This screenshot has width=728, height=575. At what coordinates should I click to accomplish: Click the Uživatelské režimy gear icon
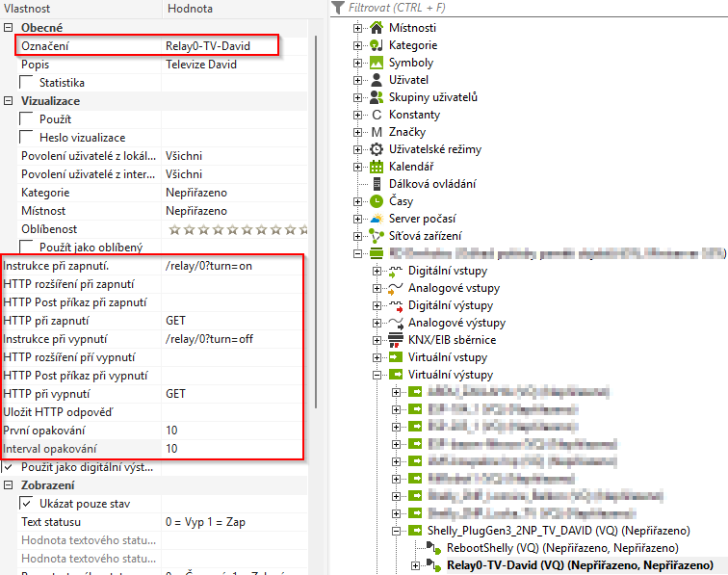pos(377,149)
